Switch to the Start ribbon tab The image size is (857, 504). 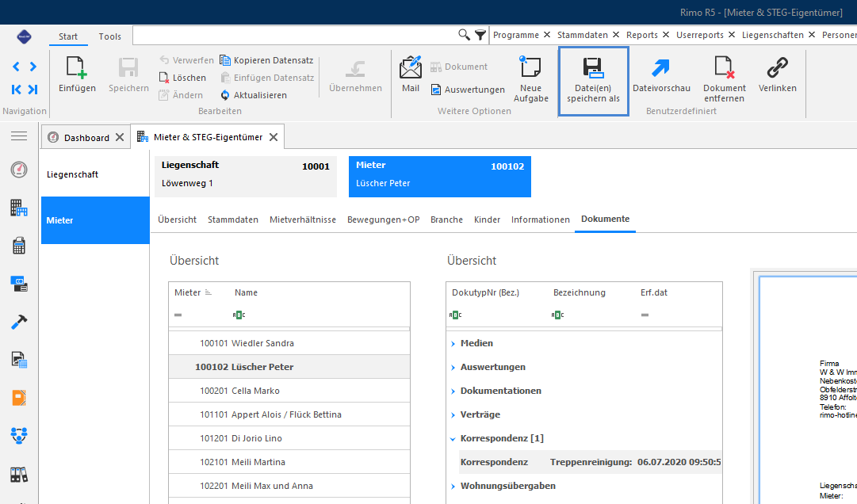point(67,36)
